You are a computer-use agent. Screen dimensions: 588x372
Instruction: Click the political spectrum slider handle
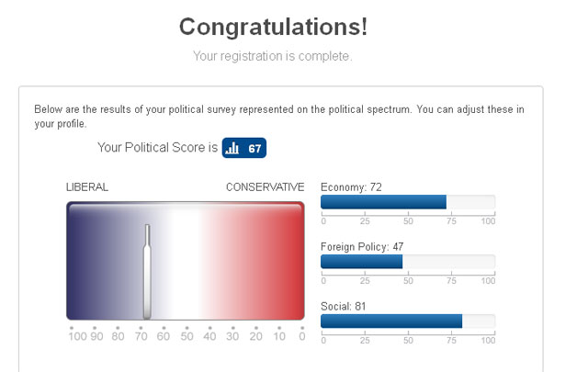click(x=147, y=272)
